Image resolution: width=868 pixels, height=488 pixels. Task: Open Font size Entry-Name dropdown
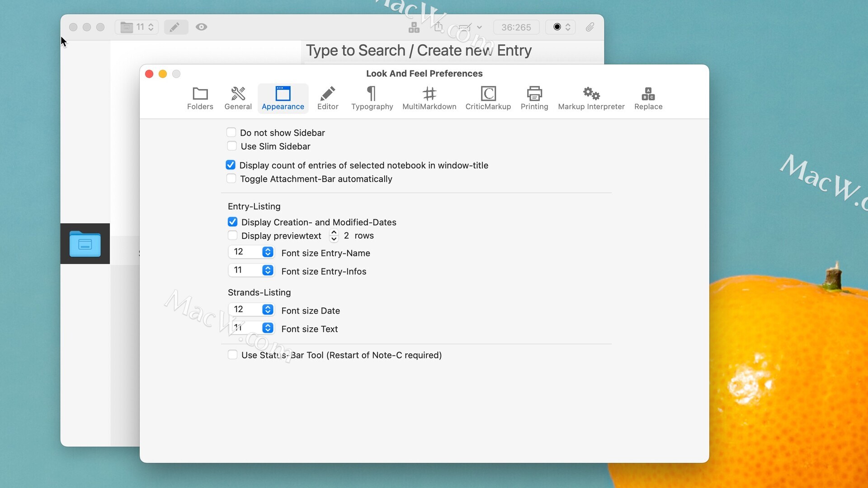[x=251, y=252]
